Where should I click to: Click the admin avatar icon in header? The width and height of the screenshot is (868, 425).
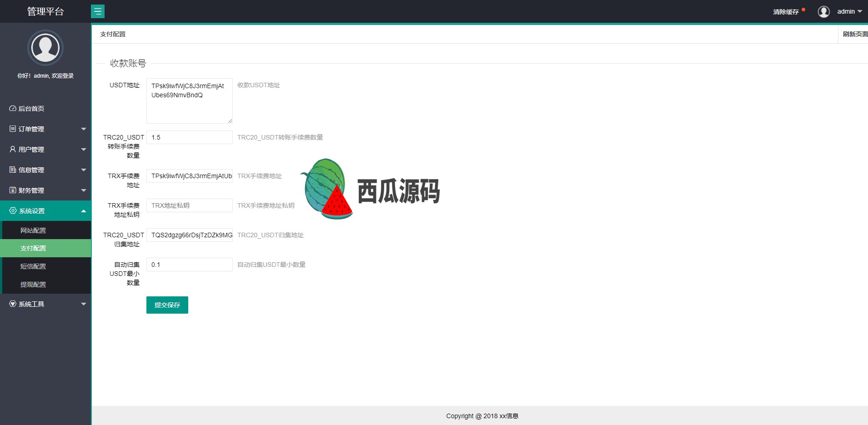tap(823, 11)
